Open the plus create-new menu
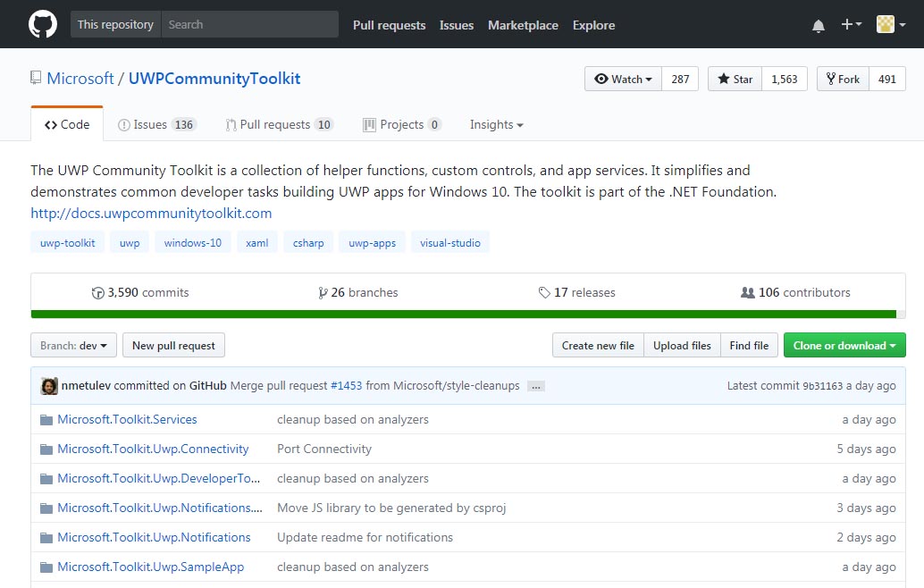 851,24
